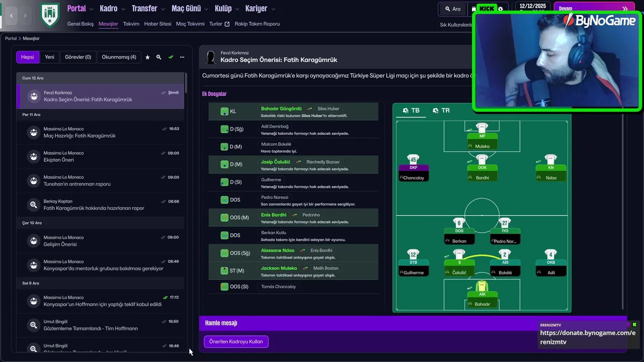
Task: Expand the Kulüp menu chevron
Action: [x=236, y=9]
